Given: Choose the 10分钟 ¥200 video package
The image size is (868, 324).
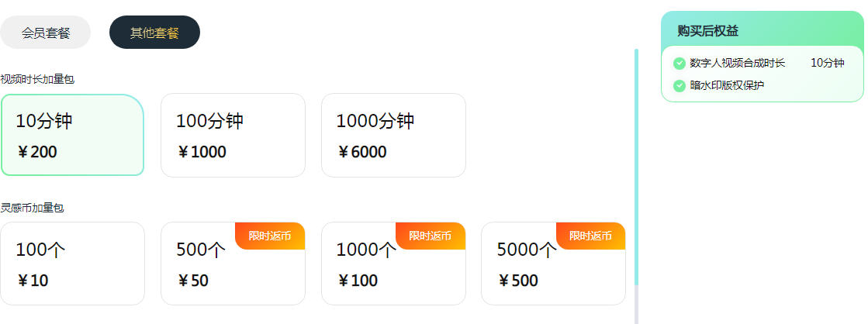Looking at the screenshot, I should [x=72, y=135].
